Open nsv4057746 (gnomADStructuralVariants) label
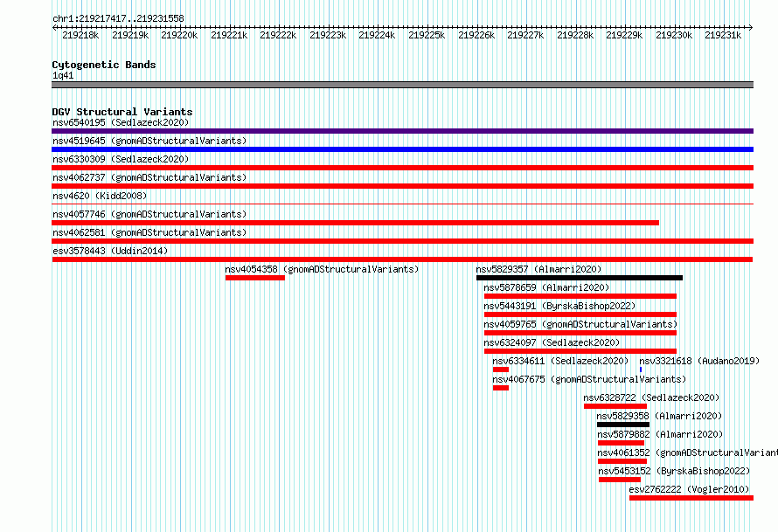This screenshot has width=778, height=532. click(149, 214)
